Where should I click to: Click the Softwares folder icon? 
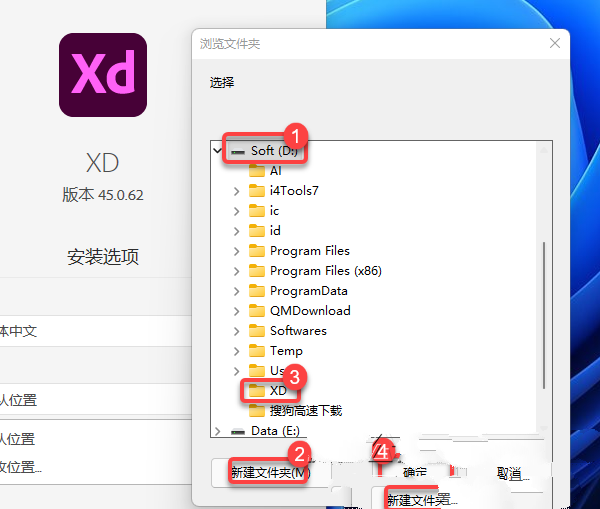257,331
